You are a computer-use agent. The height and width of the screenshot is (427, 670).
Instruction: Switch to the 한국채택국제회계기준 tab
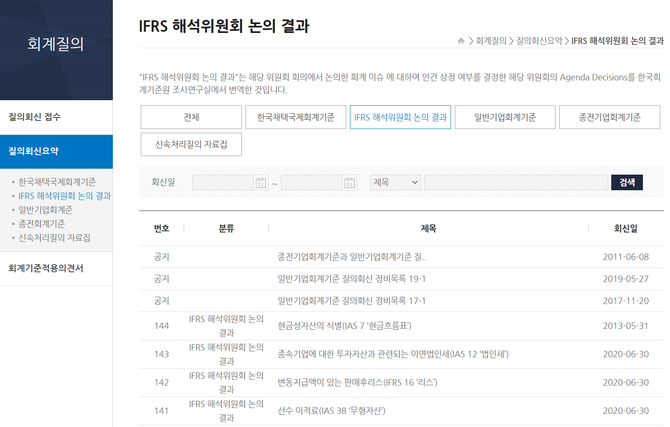pos(295,117)
